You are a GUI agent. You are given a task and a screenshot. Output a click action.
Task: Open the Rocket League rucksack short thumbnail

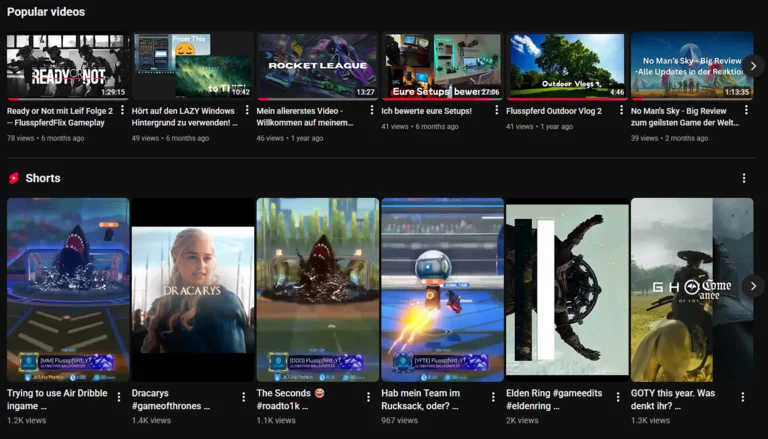[442, 289]
